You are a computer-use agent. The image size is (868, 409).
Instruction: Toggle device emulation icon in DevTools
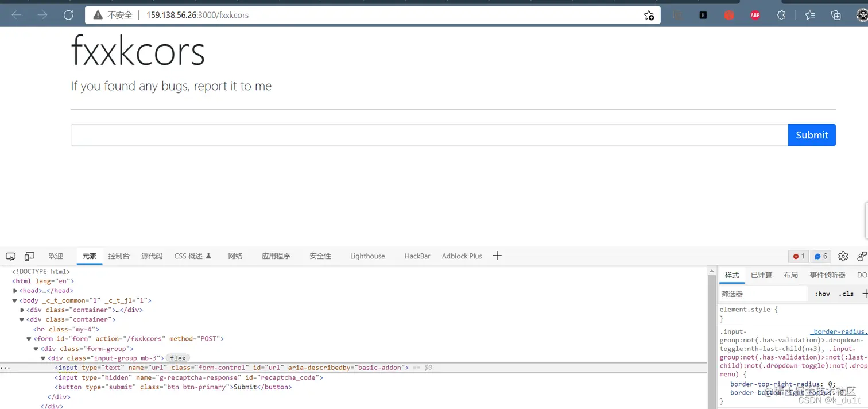pyautogui.click(x=29, y=256)
